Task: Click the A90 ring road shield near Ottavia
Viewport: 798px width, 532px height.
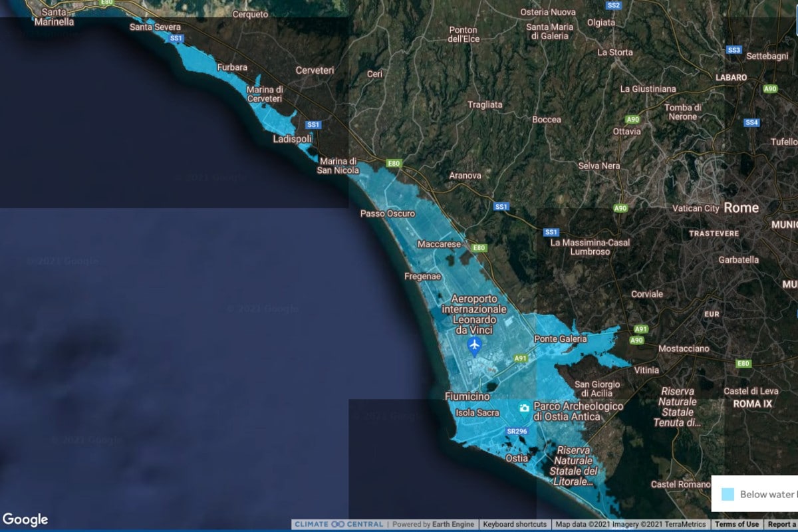Action: pos(631,120)
